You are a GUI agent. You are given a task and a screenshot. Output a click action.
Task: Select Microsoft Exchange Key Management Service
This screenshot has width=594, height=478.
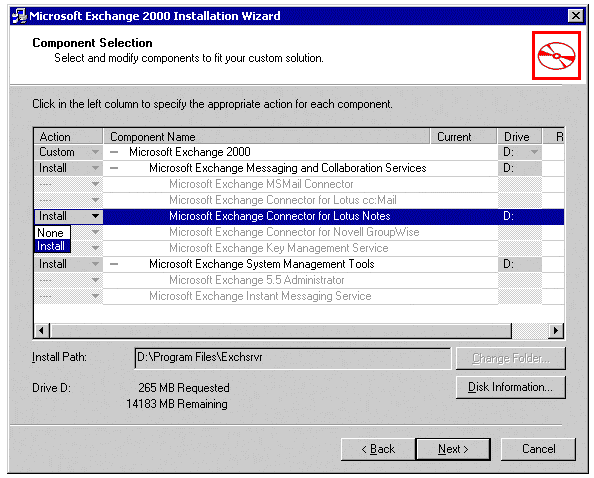point(278,248)
